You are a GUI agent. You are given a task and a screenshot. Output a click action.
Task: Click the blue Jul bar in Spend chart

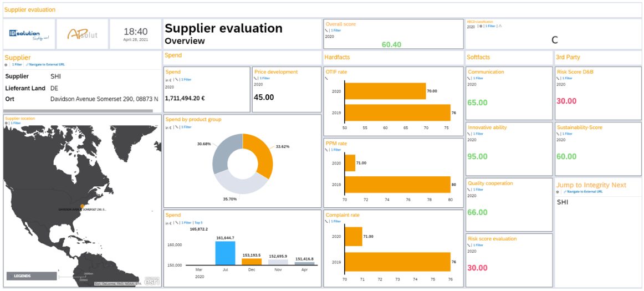225,252
